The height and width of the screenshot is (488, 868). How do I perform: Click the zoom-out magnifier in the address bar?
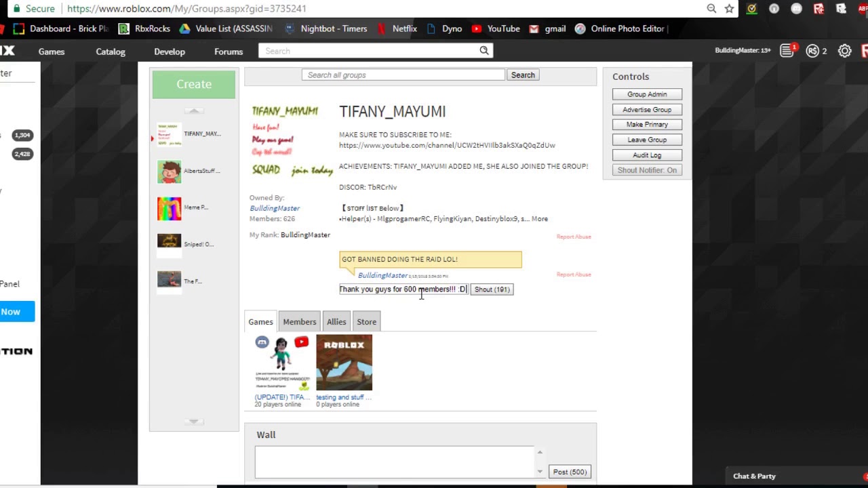[x=711, y=9]
